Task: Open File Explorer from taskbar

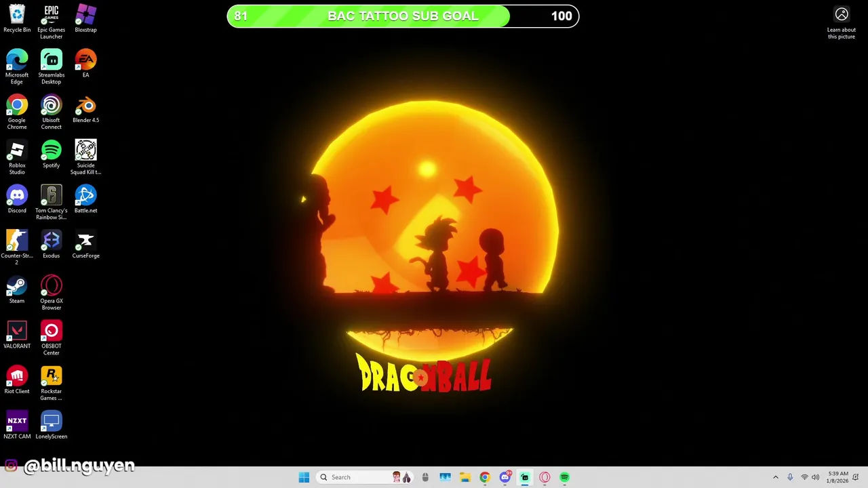Action: click(x=465, y=477)
